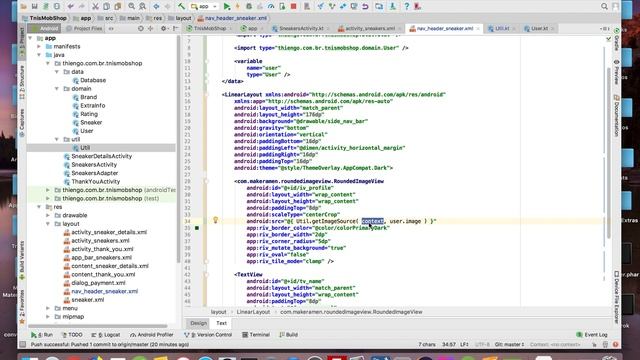Open Project panel gear settings
Image resolution: width=640 pixels, height=360 pixels.
tap(164, 29)
